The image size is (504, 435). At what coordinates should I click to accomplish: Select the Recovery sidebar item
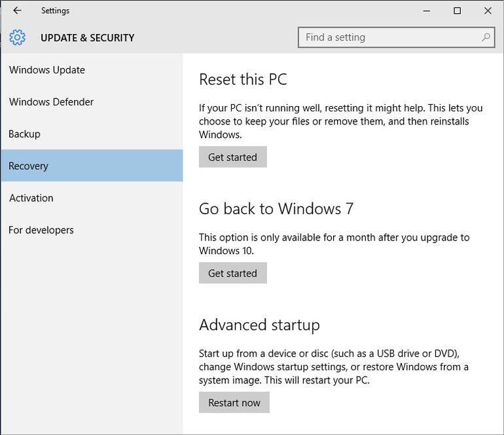pos(28,166)
